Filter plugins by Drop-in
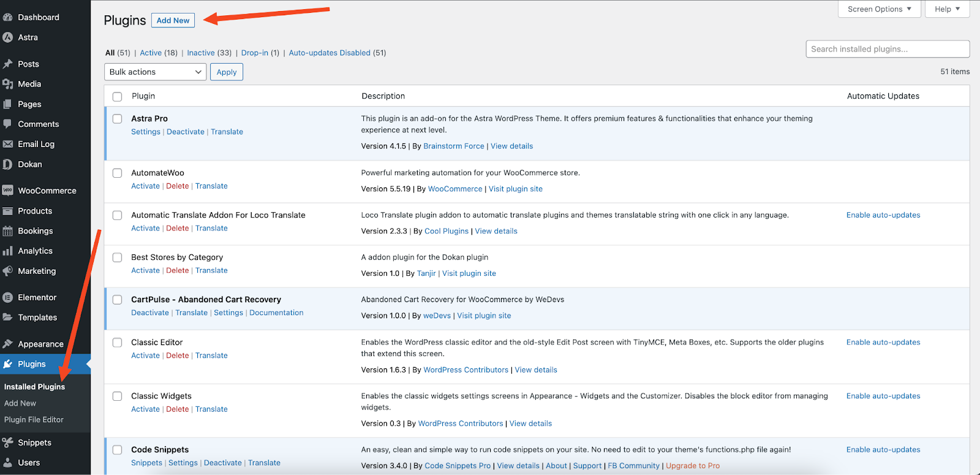This screenshot has height=475, width=980. click(255, 53)
